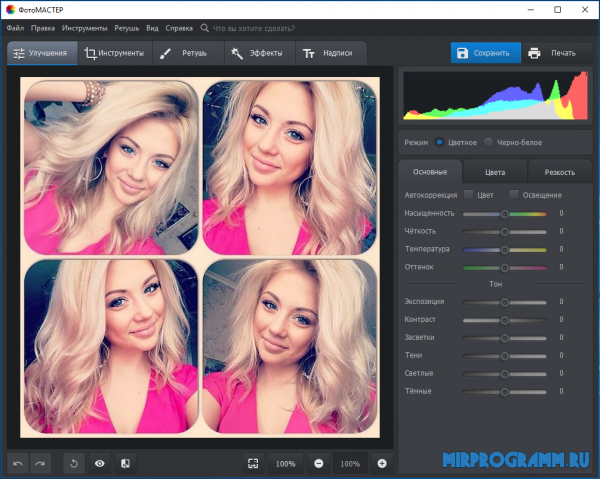600x479 pixels.
Task: Zoom in with the plus icon
Action: (382, 464)
